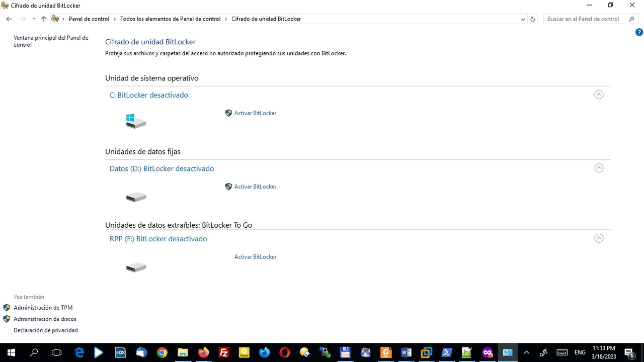Open FileZilla from the taskbar
Viewport: 644px width, 362px height.
(224, 352)
